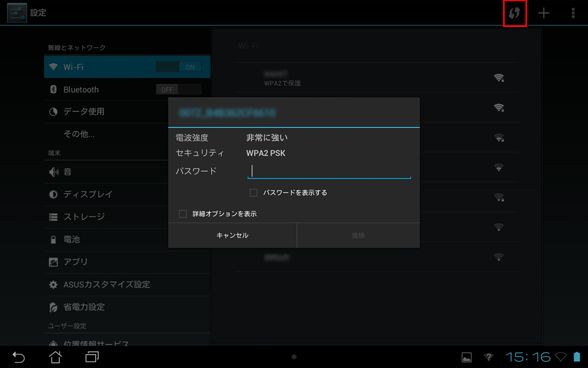This screenshot has height=368, width=588.
Task: Open the ASUSカスタマイズ設定 item
Action: (x=106, y=285)
